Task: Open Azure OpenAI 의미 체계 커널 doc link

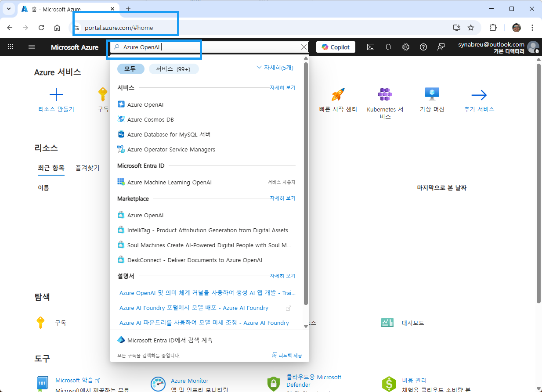Action: pyautogui.click(x=207, y=293)
